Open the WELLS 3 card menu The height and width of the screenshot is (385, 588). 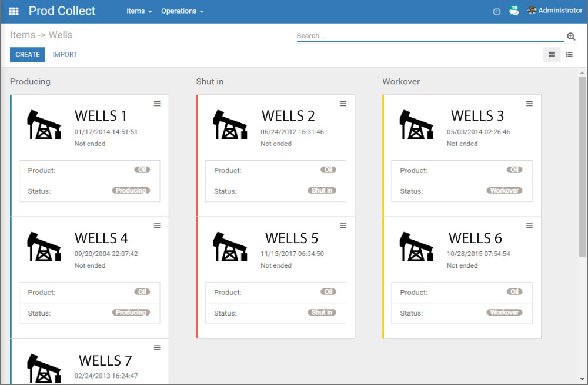coord(529,104)
